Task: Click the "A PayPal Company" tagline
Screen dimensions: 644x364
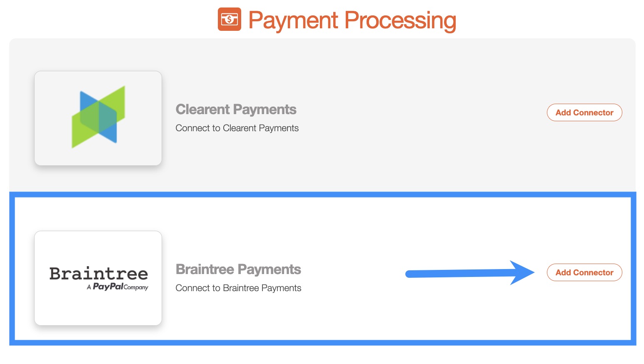Action: (x=117, y=287)
